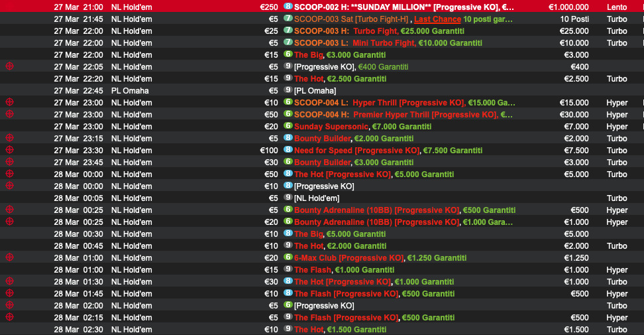Click the bounty target icon for The Hot €5.000 Garantiti
The width and height of the screenshot is (644, 335).
pyautogui.click(x=10, y=173)
